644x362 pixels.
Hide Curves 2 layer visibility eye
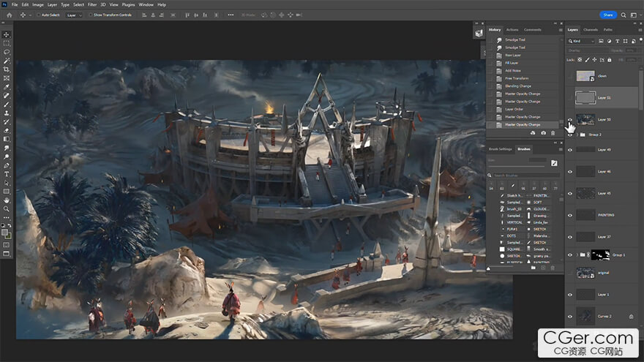pos(570,317)
